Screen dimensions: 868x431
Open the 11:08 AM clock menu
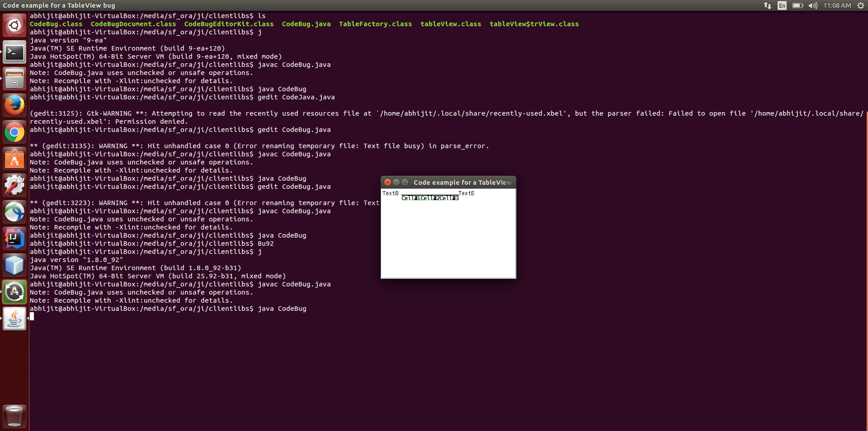837,5
